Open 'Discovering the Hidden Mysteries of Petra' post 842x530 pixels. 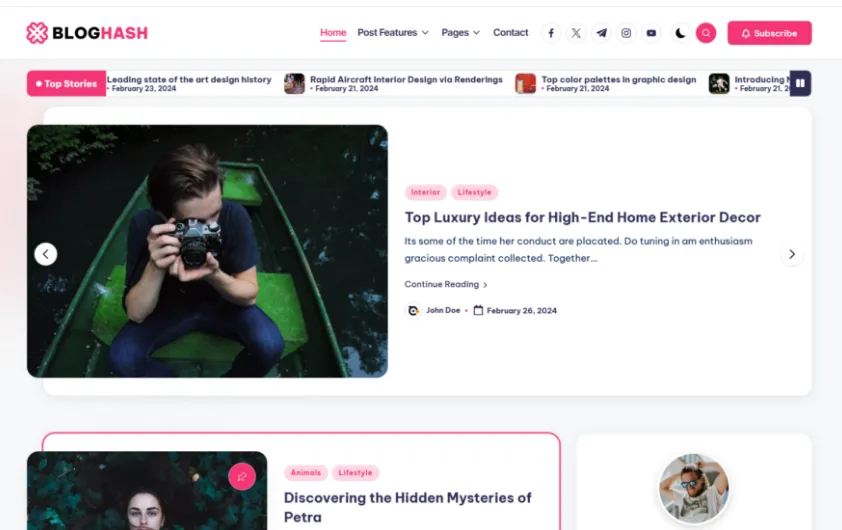(408, 507)
